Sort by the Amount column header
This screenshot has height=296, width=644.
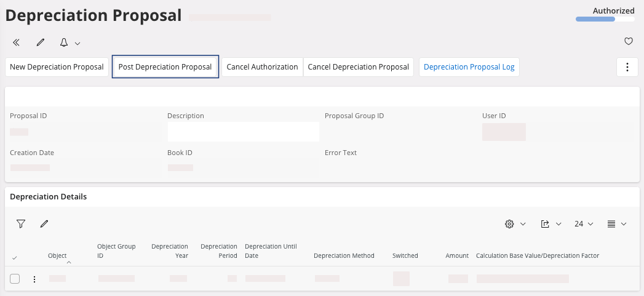tap(456, 255)
